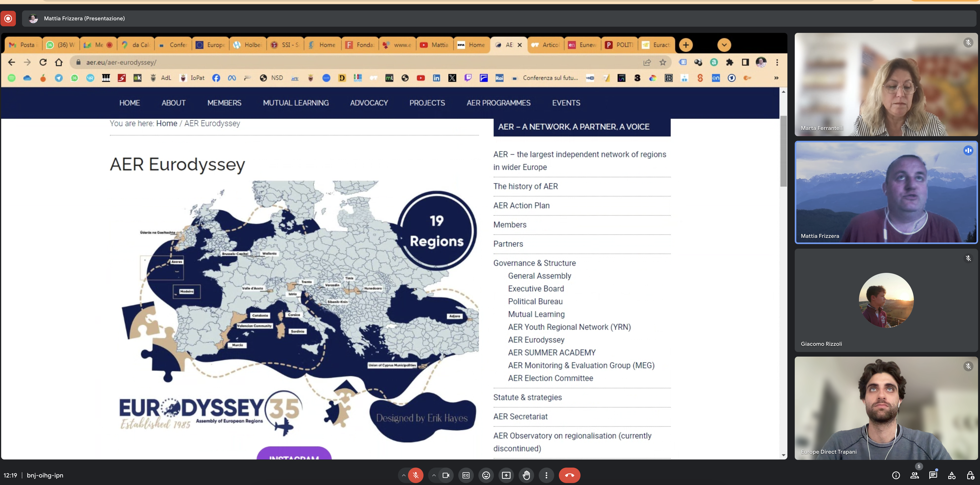980x485 pixels.
Task: Show the participants list
Action: [915, 475]
